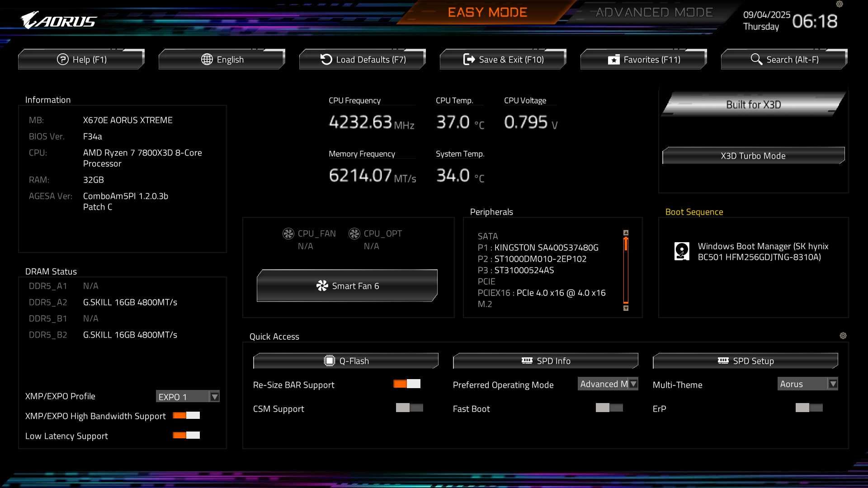Open Quick Access settings gear
868x488 pixels.
[843, 336]
